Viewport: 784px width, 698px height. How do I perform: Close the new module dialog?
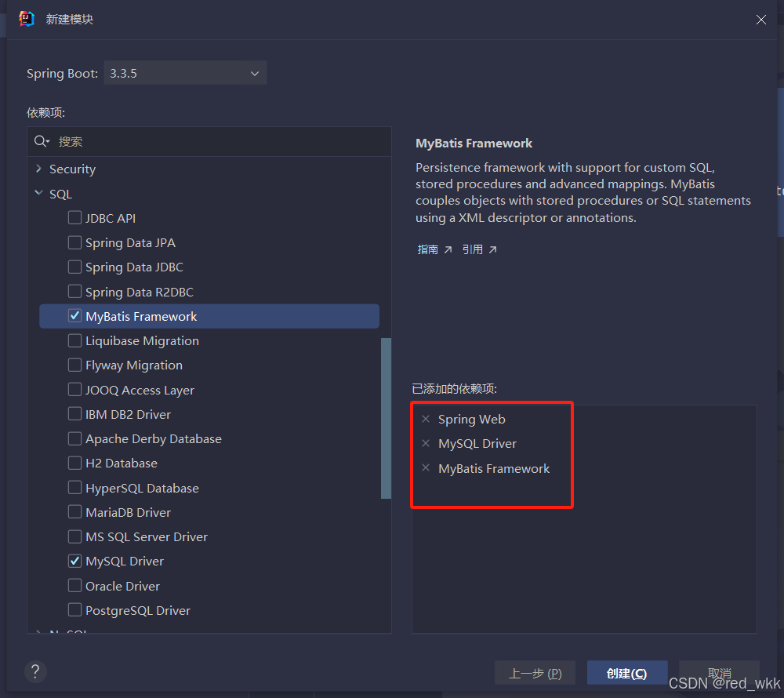pos(761,20)
